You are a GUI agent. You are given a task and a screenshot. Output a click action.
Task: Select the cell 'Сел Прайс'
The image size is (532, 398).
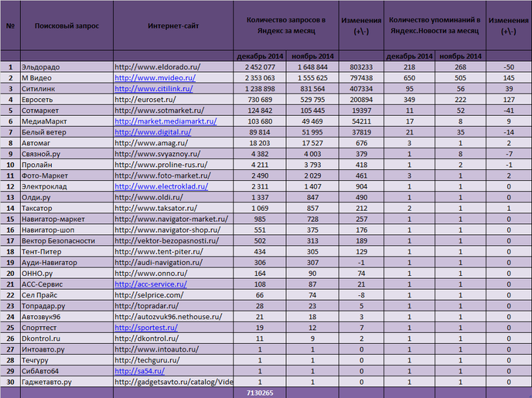tap(66, 295)
